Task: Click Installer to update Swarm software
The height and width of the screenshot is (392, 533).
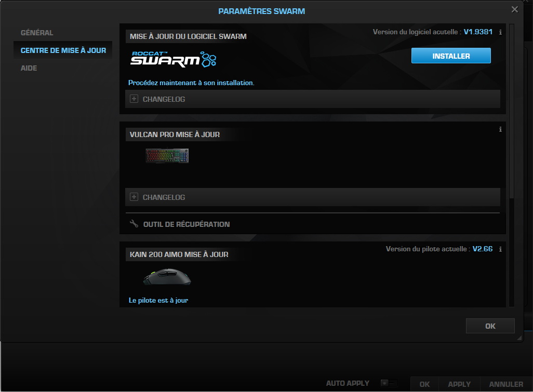Action: [x=450, y=55]
